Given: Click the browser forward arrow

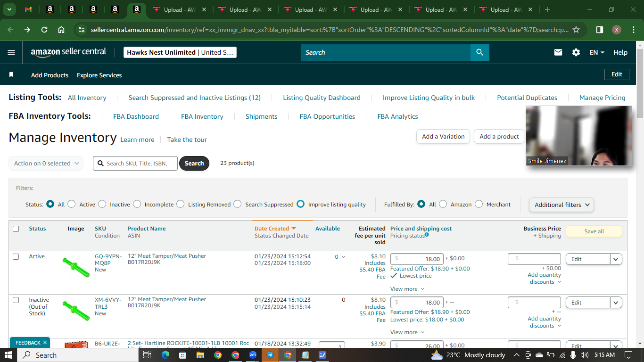Looking at the screenshot, I should [x=27, y=30].
